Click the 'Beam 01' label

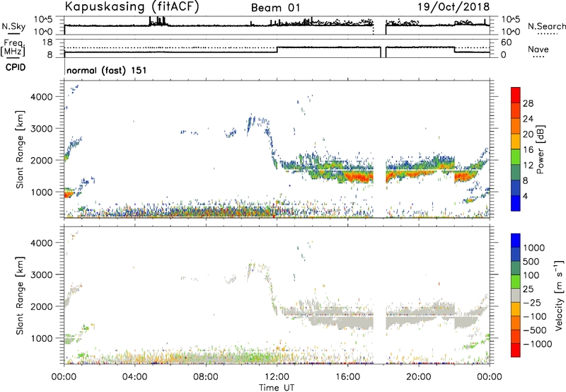click(x=275, y=8)
